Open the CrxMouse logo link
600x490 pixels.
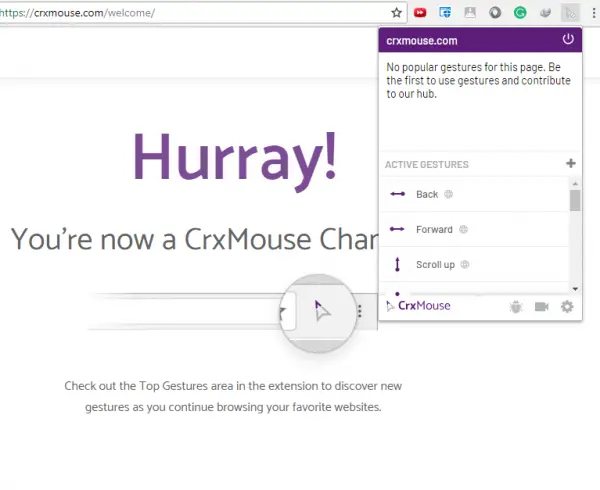click(x=418, y=306)
